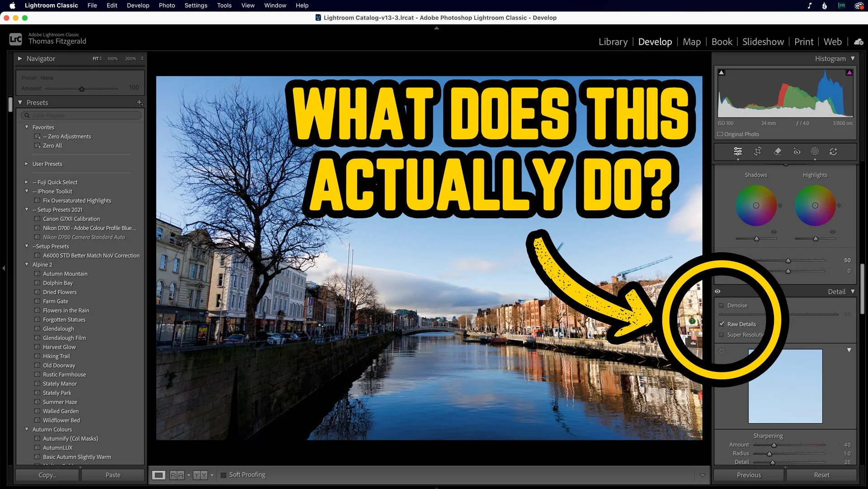Enable the Denoise checkbox
Viewport: 868px width, 489px height.
[x=722, y=305]
